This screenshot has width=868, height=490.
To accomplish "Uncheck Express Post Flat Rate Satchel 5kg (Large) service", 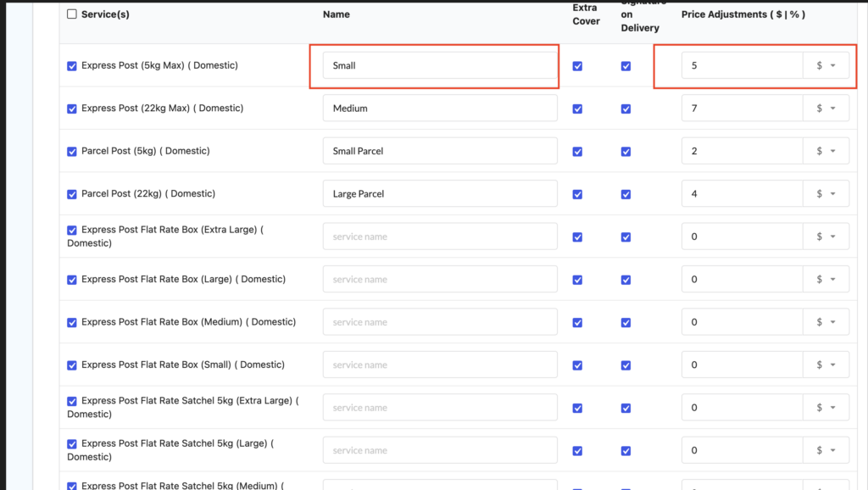I will point(72,443).
